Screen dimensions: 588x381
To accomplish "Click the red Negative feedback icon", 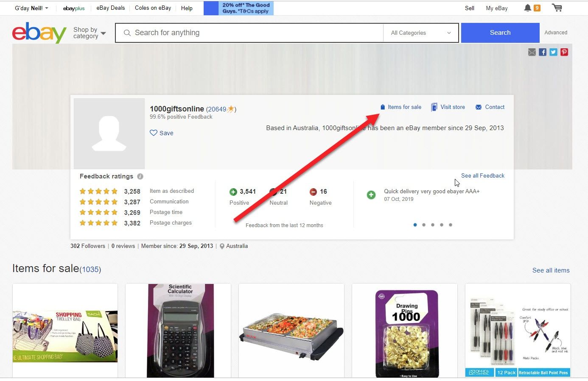I will (313, 192).
